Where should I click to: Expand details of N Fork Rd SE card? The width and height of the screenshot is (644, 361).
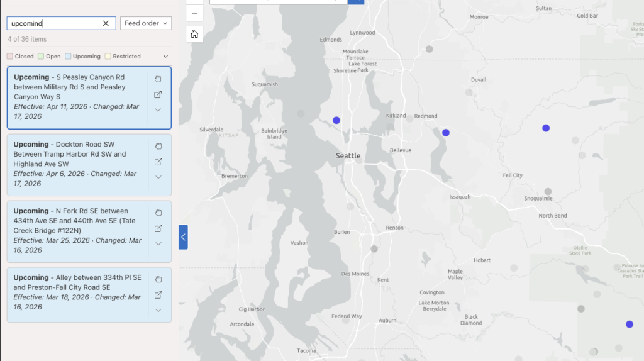pos(158,243)
